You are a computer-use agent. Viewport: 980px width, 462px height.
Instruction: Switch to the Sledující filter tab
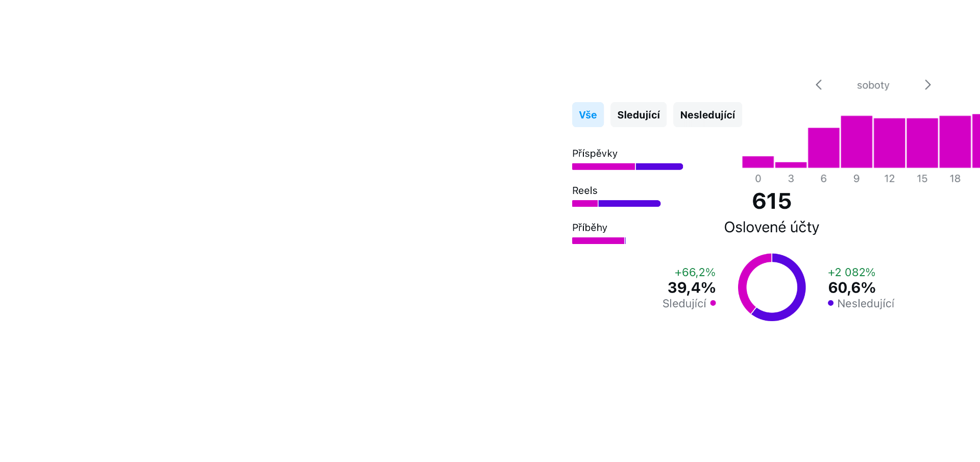[639, 115]
